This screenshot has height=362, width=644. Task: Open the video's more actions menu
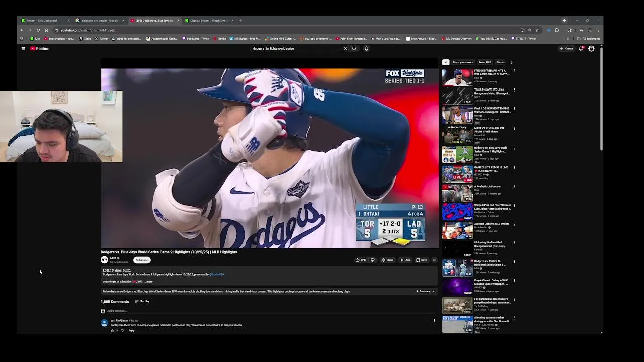pos(434,260)
